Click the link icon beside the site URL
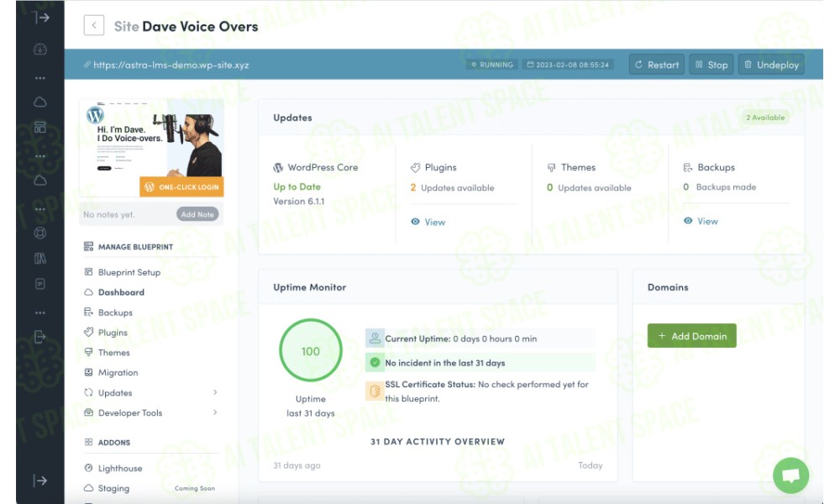 coord(87,65)
